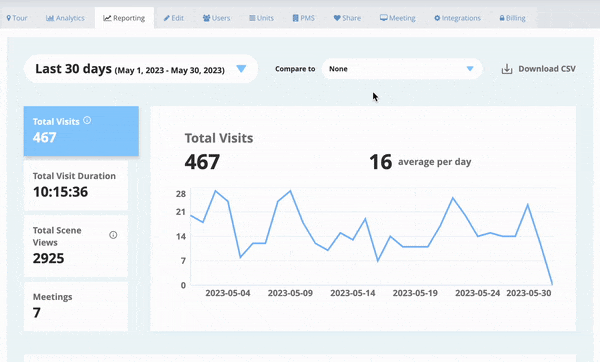Click the info icon next to Total Scene Views

pyautogui.click(x=113, y=235)
